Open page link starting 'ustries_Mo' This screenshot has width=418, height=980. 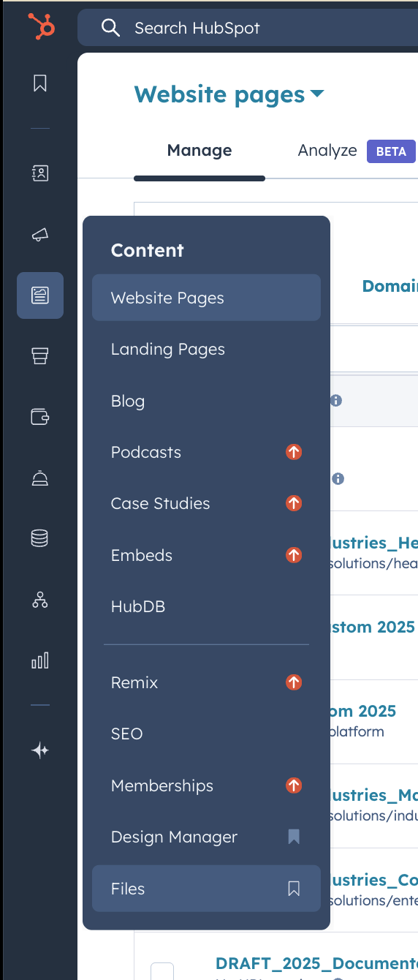[374, 795]
